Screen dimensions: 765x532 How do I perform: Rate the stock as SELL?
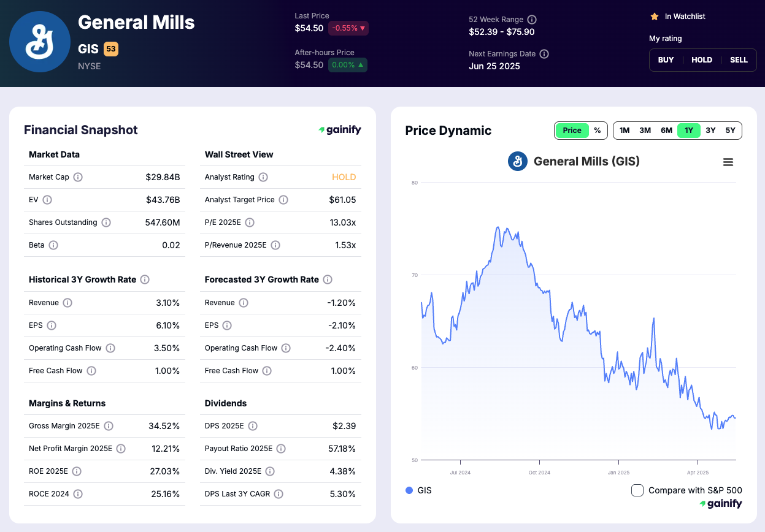(739, 60)
